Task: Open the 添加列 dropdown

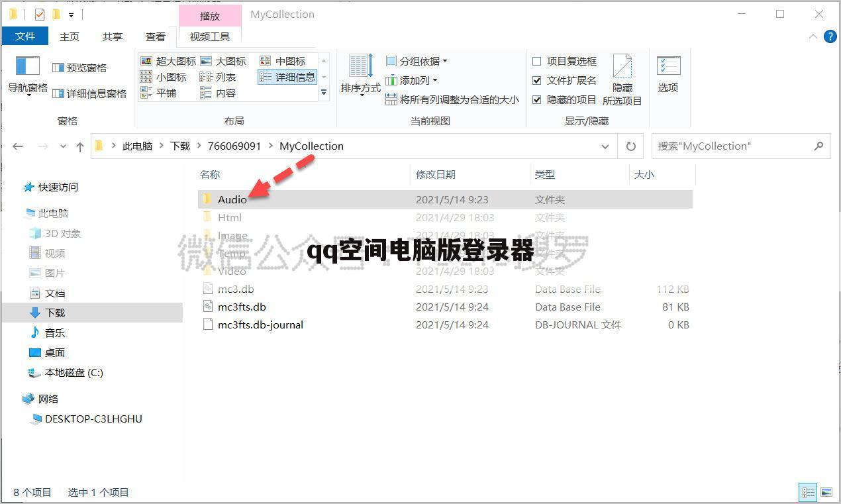Action: (x=411, y=80)
